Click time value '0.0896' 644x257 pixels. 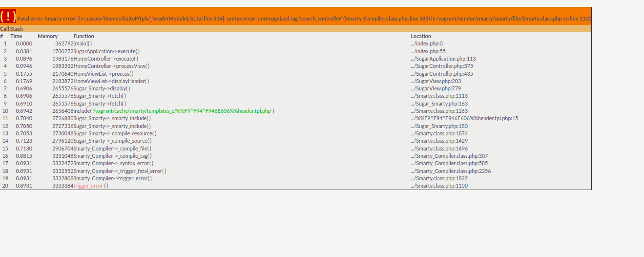point(24,59)
